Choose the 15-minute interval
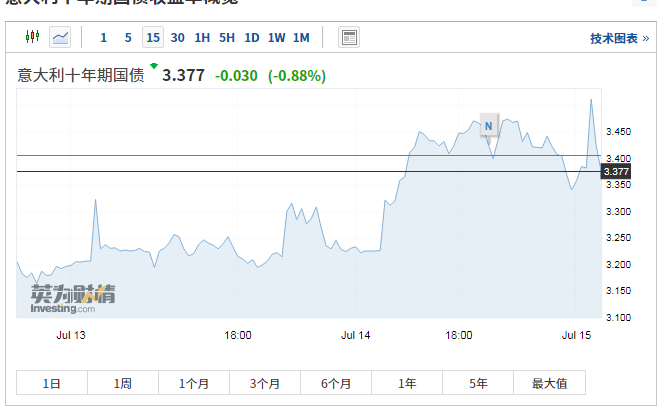 pyautogui.click(x=153, y=38)
